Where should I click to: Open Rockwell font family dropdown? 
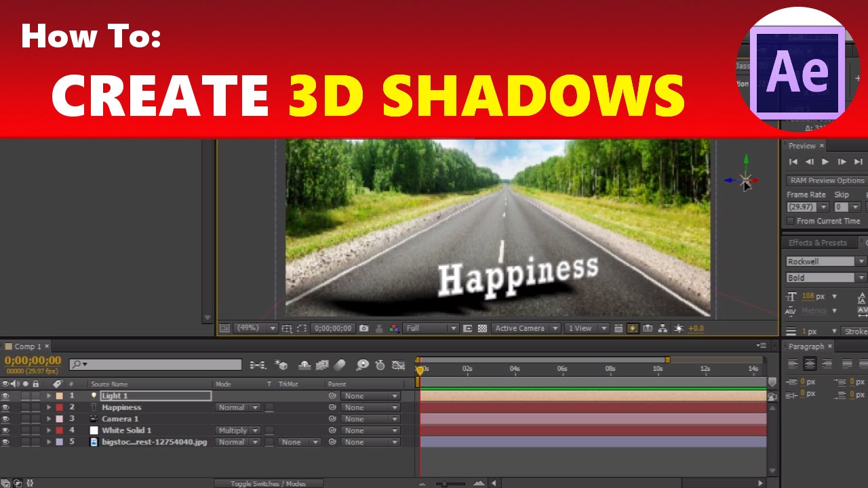tap(826, 262)
